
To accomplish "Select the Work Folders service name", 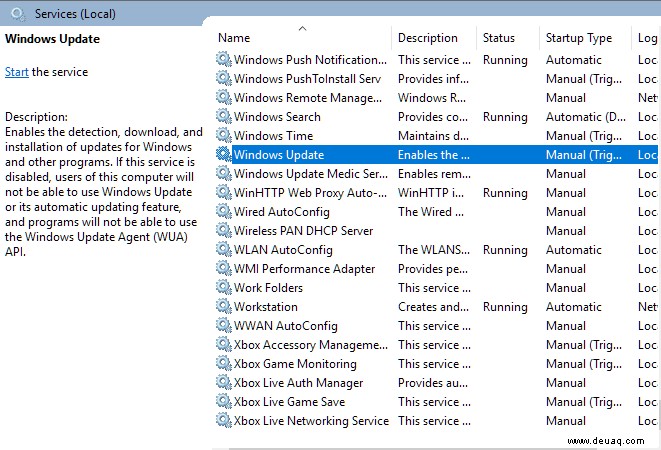I will click(x=268, y=288).
